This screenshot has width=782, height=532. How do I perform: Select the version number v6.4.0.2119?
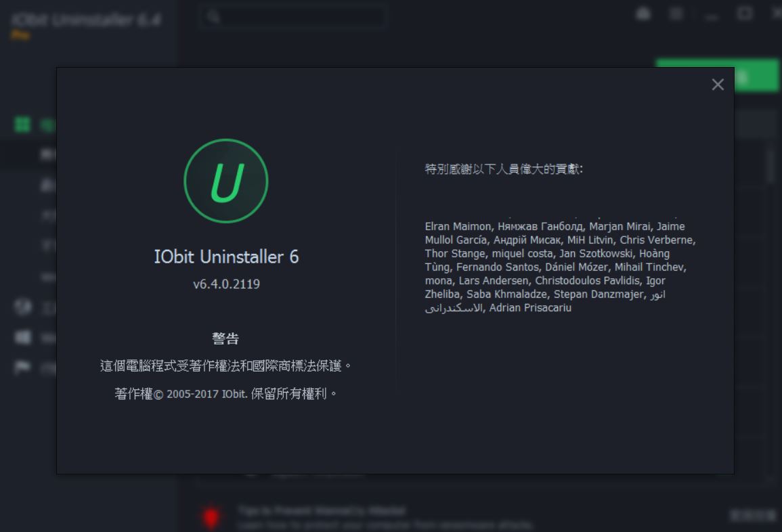(226, 284)
